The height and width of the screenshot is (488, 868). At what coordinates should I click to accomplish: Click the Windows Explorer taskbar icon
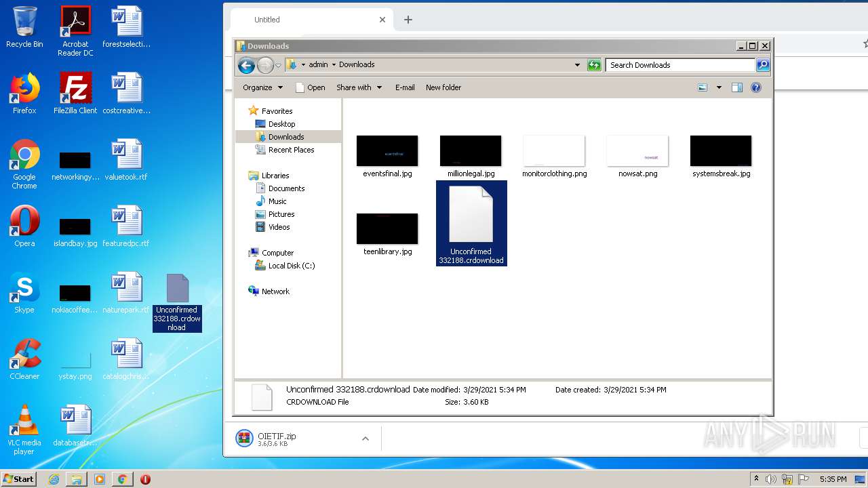[77, 479]
